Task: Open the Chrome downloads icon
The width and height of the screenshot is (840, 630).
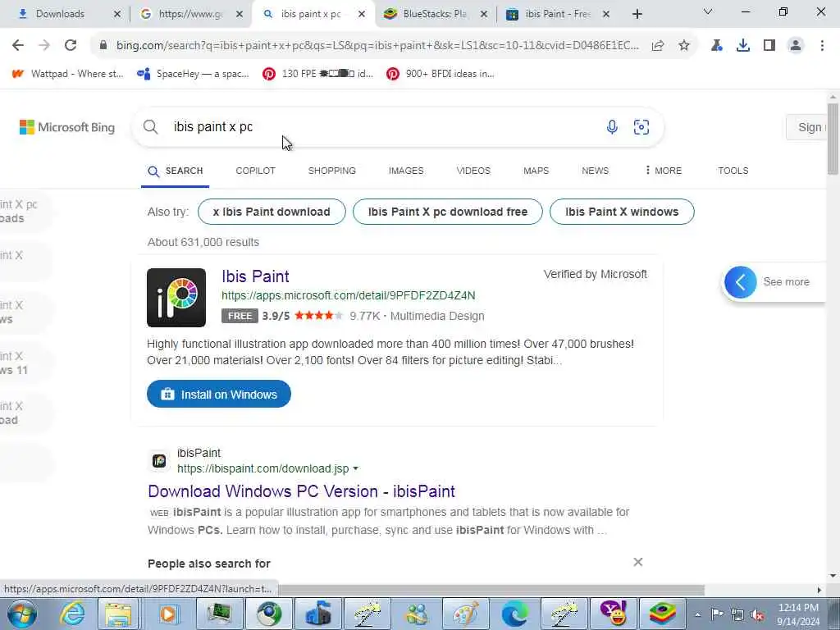Action: tap(743, 46)
